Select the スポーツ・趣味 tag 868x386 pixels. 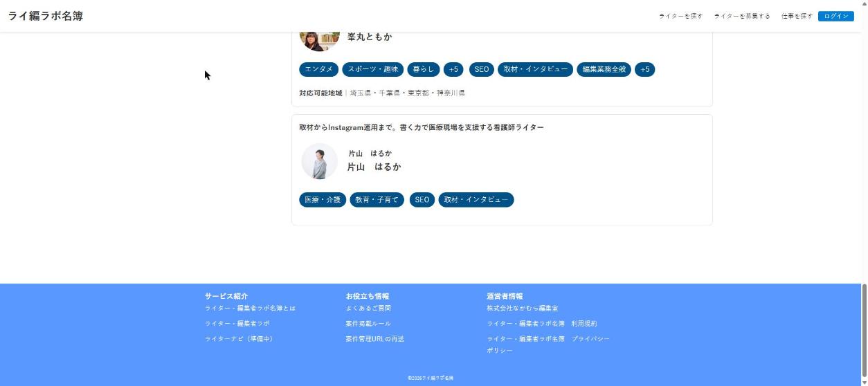point(372,69)
